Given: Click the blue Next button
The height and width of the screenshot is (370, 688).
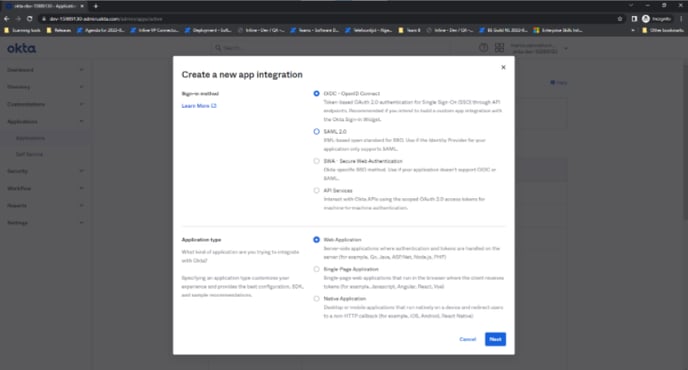Looking at the screenshot, I should point(495,339).
